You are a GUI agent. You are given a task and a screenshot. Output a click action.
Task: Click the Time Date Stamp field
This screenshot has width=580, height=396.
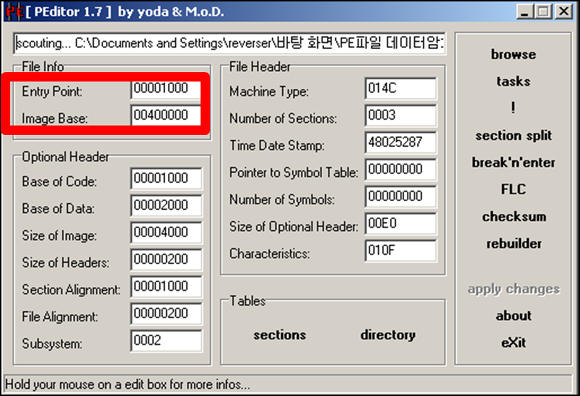pos(401,142)
